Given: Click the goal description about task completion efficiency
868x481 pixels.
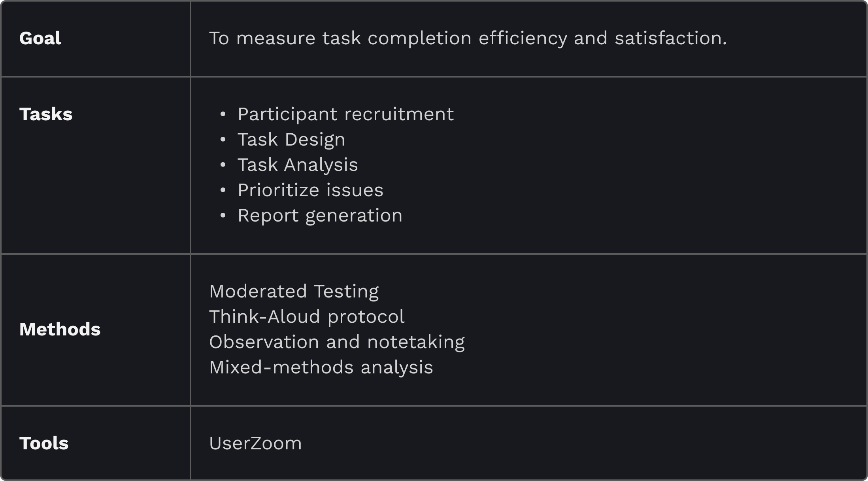Looking at the screenshot, I should tap(468, 38).
